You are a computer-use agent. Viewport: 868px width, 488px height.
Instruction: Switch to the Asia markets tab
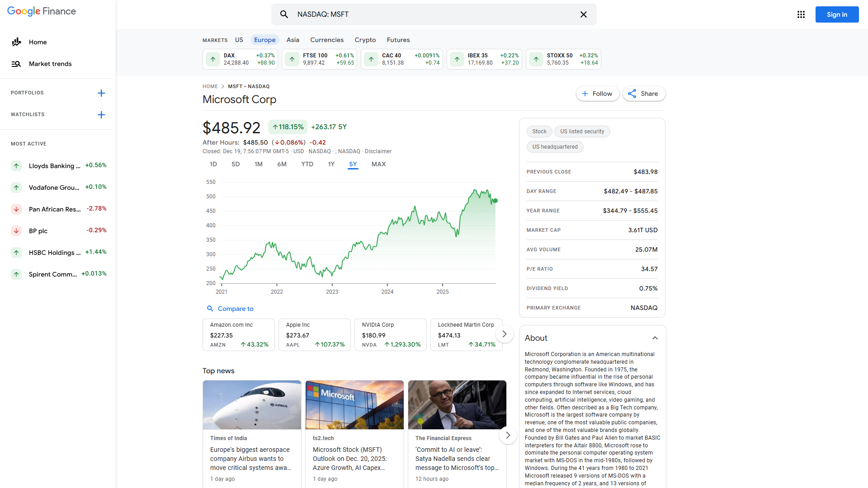point(292,40)
